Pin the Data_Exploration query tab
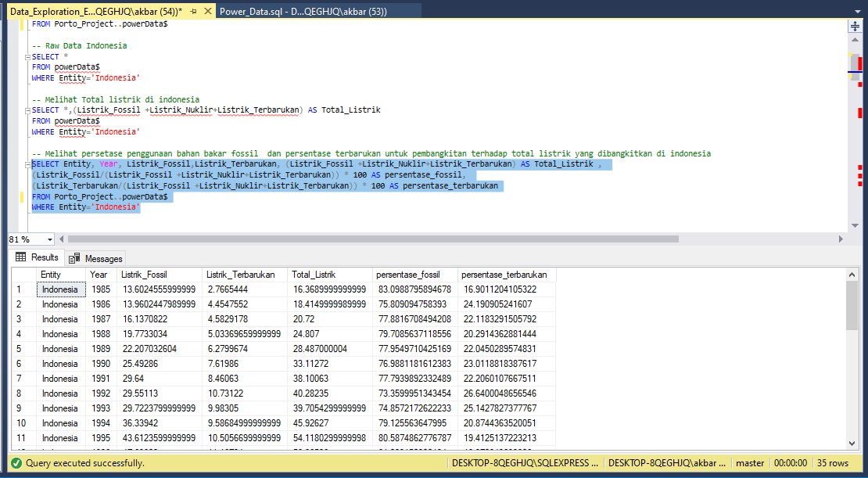868x478 pixels. pyautogui.click(x=193, y=11)
